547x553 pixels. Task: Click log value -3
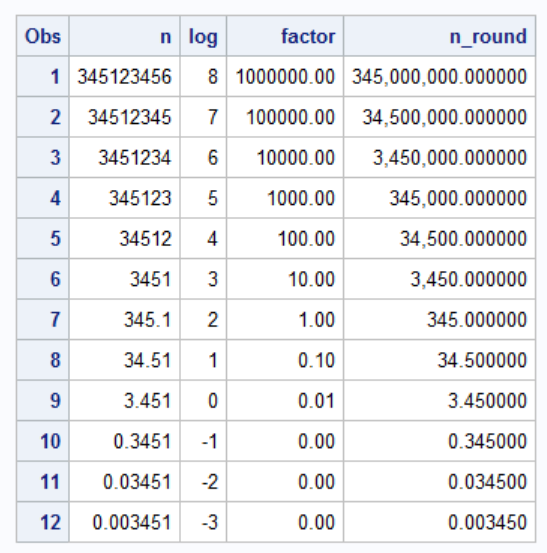click(203, 522)
